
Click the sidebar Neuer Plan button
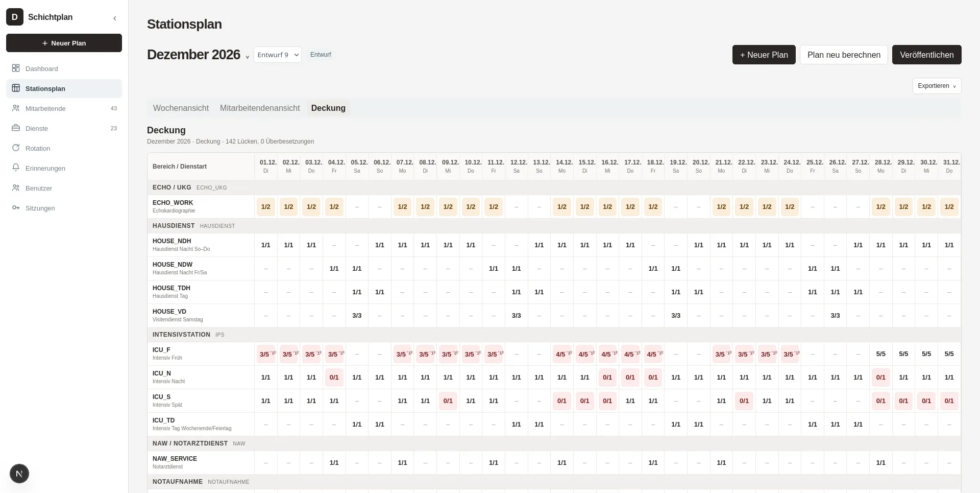(x=64, y=43)
